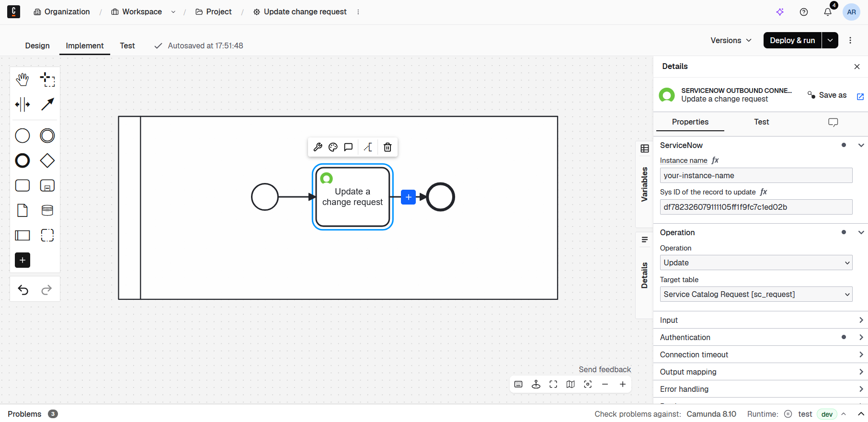Choose the Space tool
This screenshot has width=868, height=422.
[x=23, y=104]
